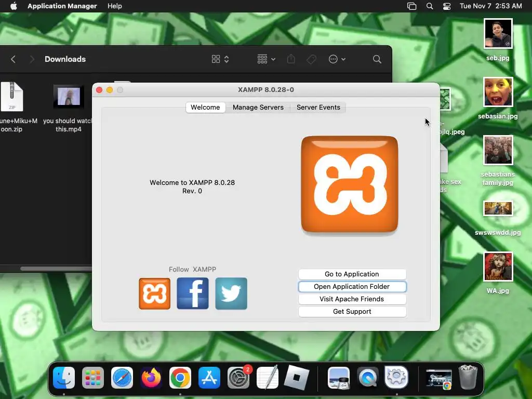Go forward in the Downloads Finder window

tap(32, 59)
